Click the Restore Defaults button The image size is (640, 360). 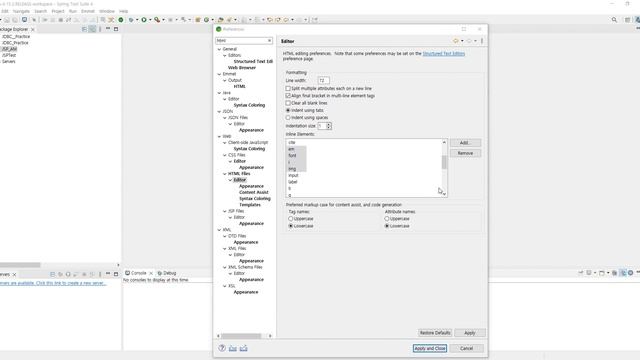coord(435,333)
